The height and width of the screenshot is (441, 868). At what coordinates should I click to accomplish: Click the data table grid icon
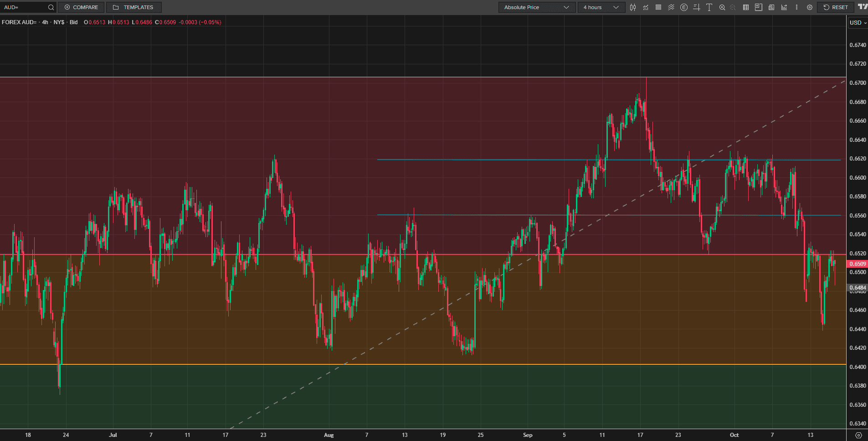[746, 7]
